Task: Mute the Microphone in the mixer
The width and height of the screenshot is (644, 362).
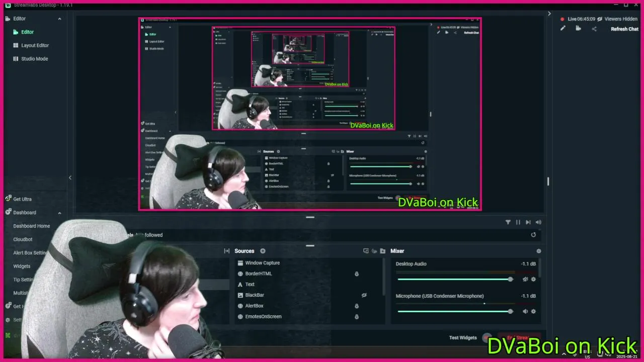Action: point(525,311)
